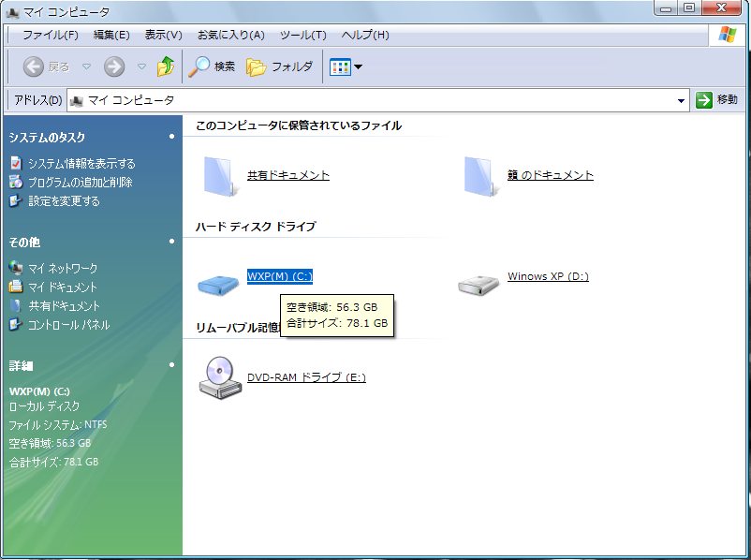The height and width of the screenshot is (560, 751).
Task: Click the ファイル システム: NTFS detail text
Action: [x=58, y=425]
